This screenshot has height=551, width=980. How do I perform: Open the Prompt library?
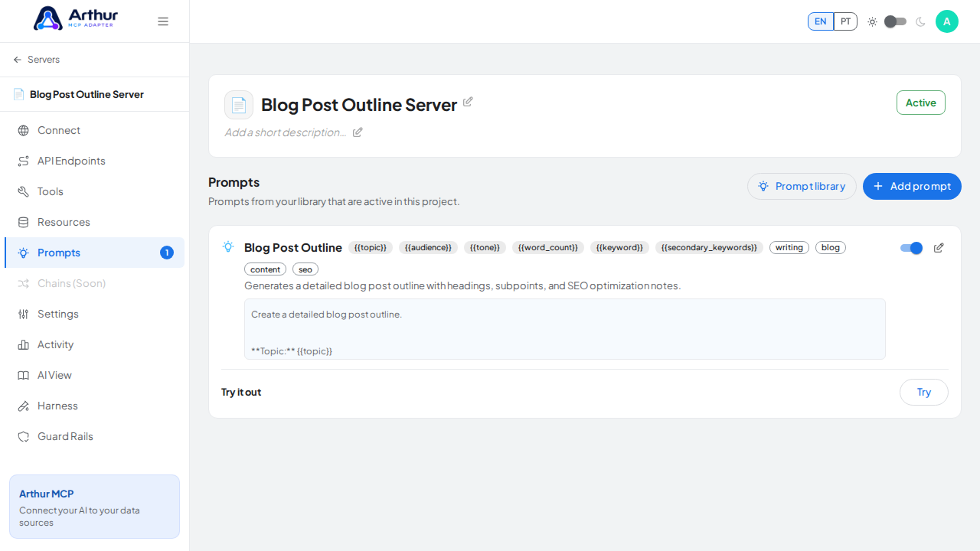[802, 186]
